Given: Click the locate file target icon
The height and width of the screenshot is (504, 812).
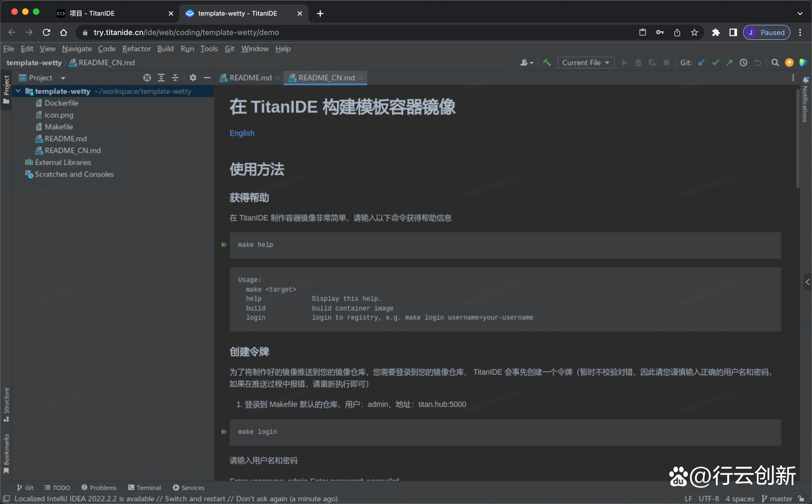Looking at the screenshot, I should point(147,78).
